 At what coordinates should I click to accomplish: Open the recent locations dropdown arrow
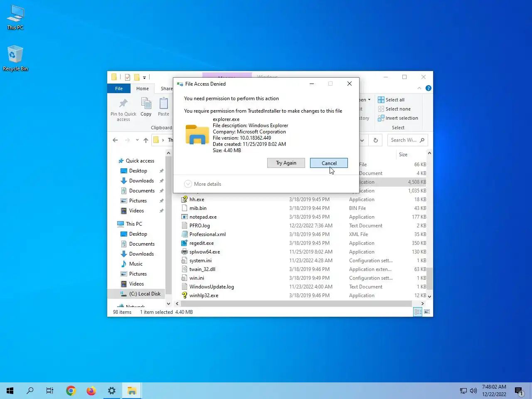[x=137, y=140]
